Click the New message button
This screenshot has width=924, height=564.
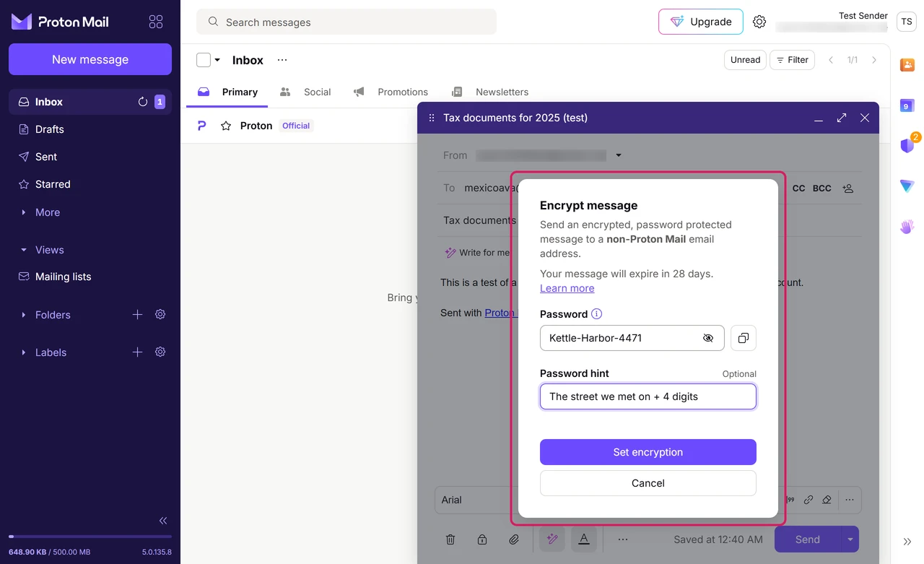pos(90,59)
